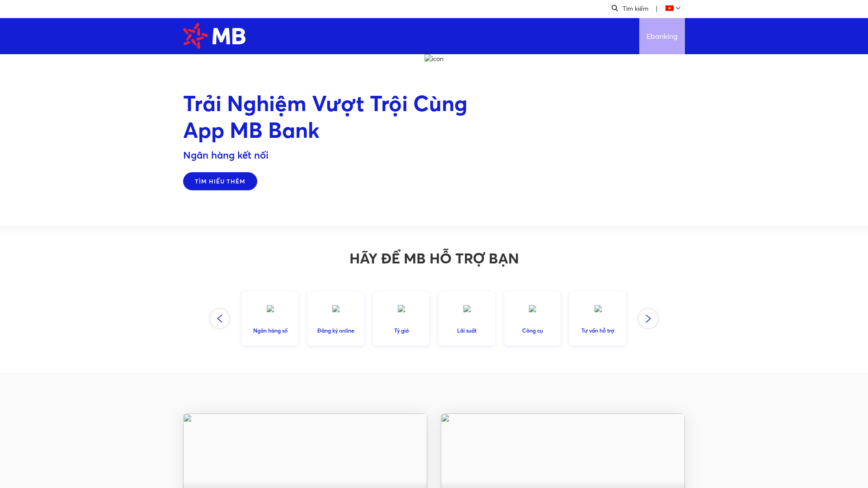Image resolution: width=868 pixels, height=488 pixels.
Task: Click the Công cụ card icon
Action: (x=533, y=309)
